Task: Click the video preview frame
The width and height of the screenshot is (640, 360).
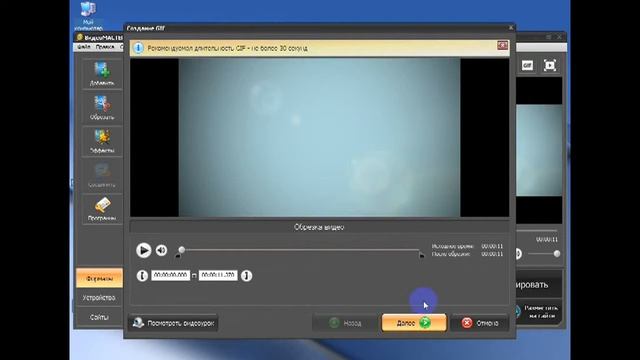Action: tap(319, 138)
